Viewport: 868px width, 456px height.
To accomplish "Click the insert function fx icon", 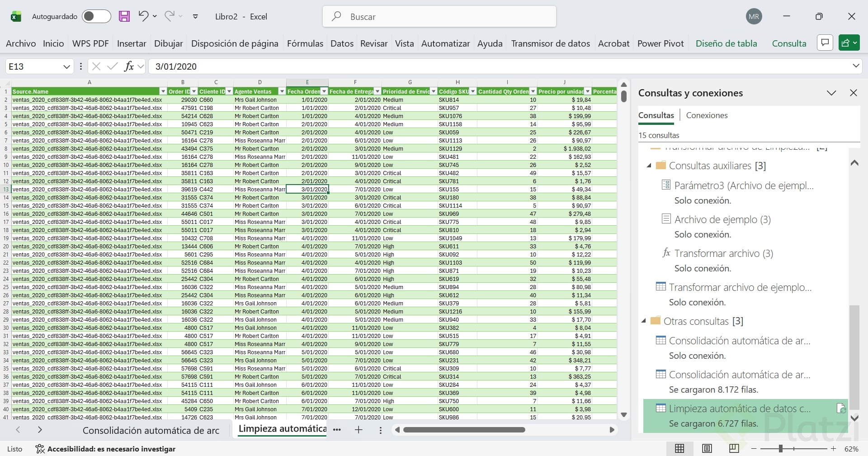I will 129,66.
